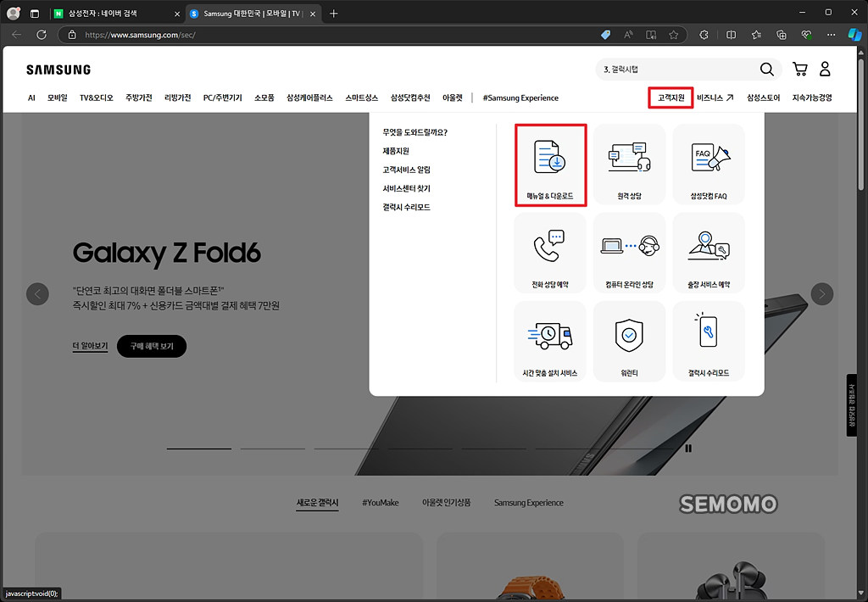The image size is (868, 602).
Task: Open the 워런티 shield icon tile
Action: click(630, 342)
